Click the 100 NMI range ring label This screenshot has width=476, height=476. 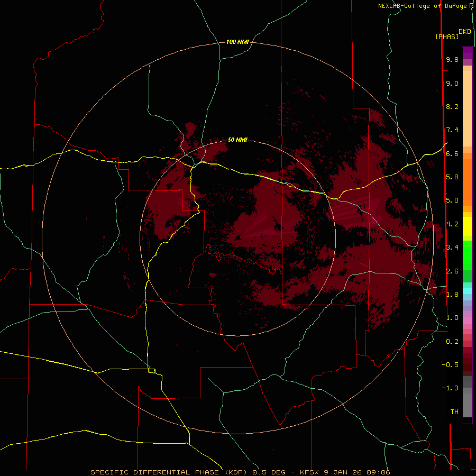coord(237,42)
